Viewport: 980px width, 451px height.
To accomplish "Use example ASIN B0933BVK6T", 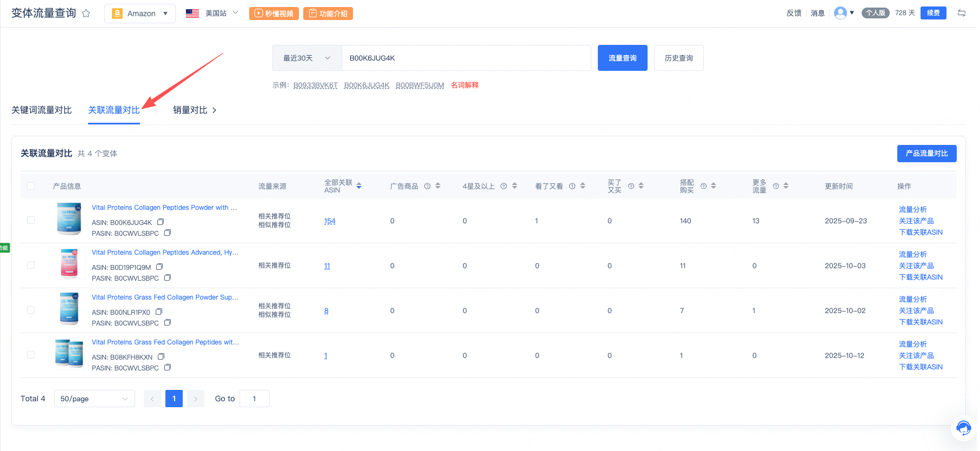I will tap(316, 85).
